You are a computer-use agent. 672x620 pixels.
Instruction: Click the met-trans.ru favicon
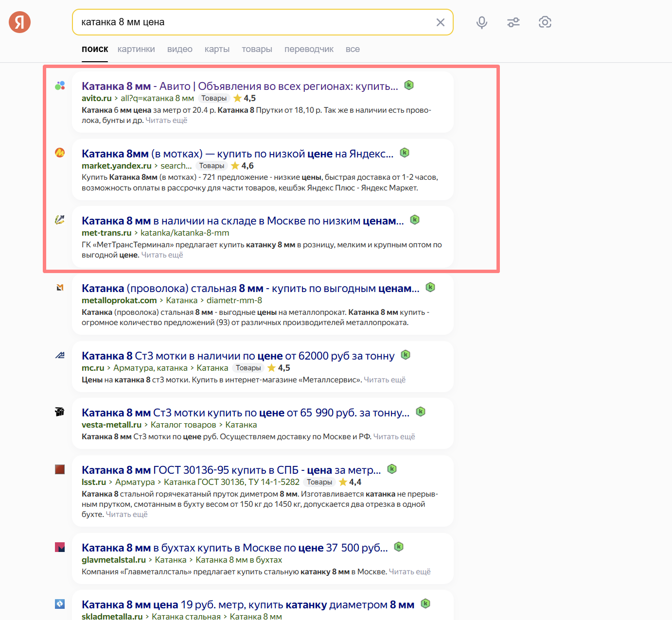click(x=60, y=220)
